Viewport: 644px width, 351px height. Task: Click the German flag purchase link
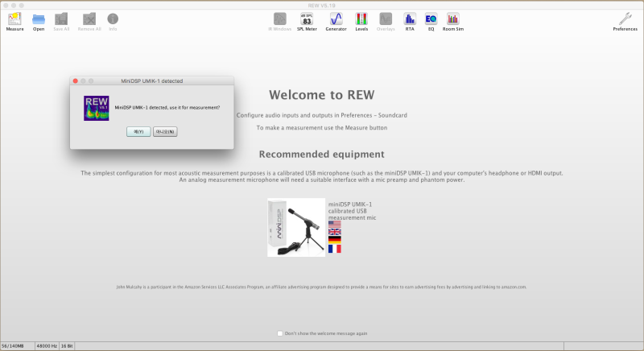tap(335, 240)
